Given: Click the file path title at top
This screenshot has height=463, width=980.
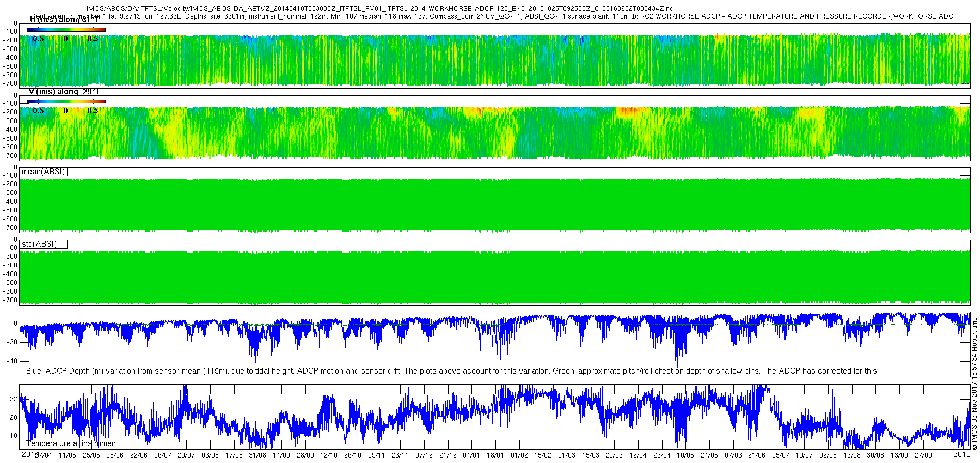Looking at the screenshot, I should pos(380,9).
